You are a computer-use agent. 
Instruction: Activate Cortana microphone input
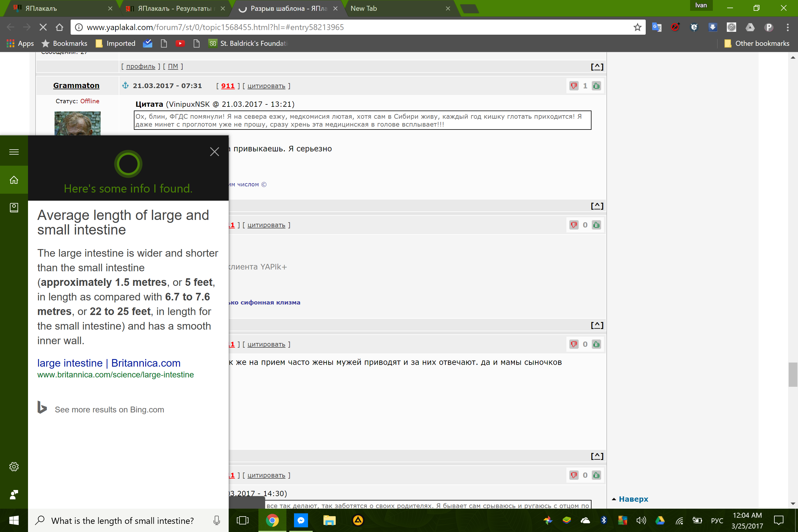[x=216, y=520]
